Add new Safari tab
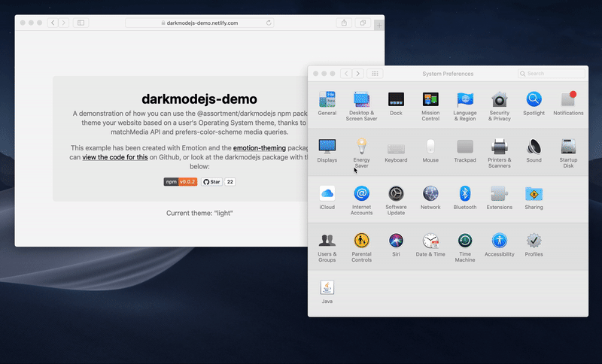Viewport: 602px width, 364px height. click(379, 26)
